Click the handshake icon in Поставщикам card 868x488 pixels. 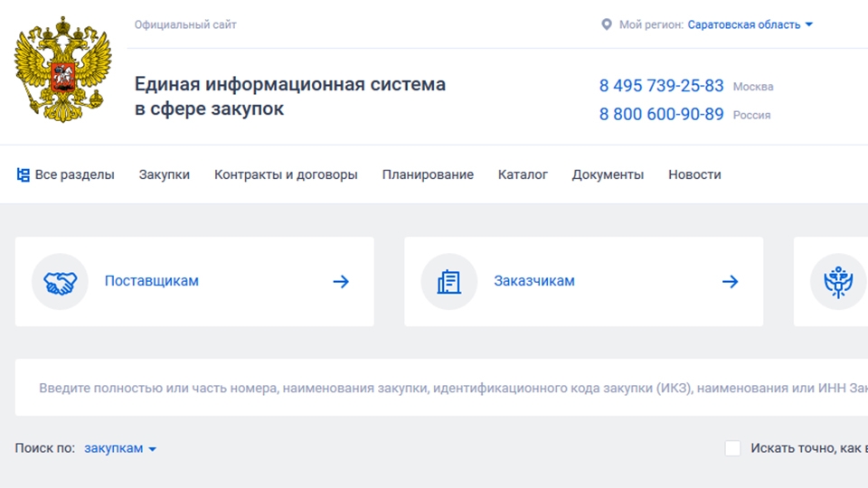coord(60,282)
